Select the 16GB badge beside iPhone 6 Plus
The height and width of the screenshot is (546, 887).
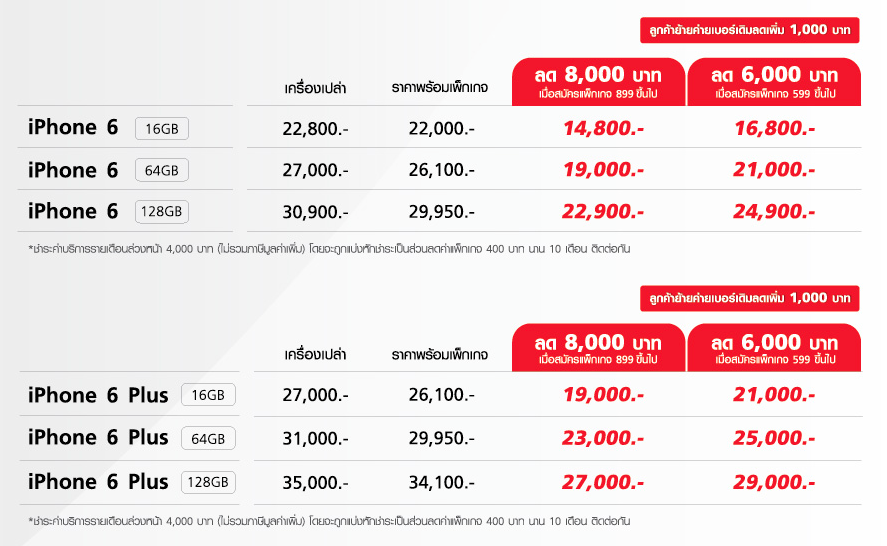208,394
